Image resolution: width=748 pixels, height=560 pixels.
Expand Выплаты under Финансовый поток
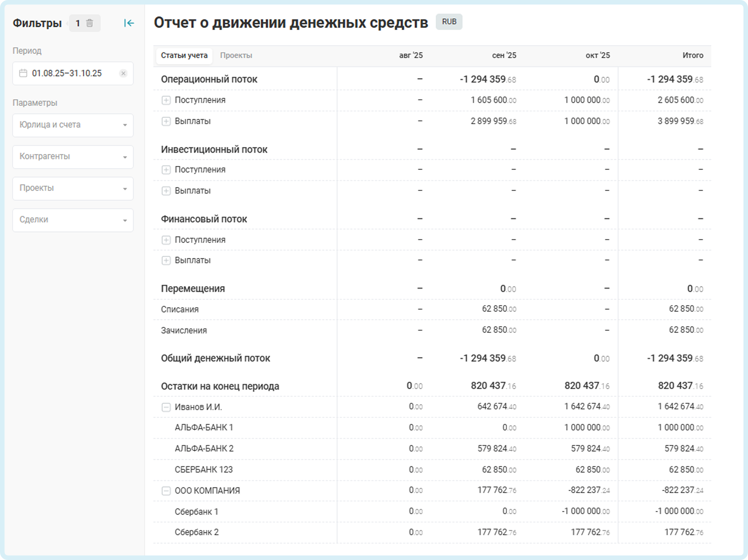[x=166, y=260]
